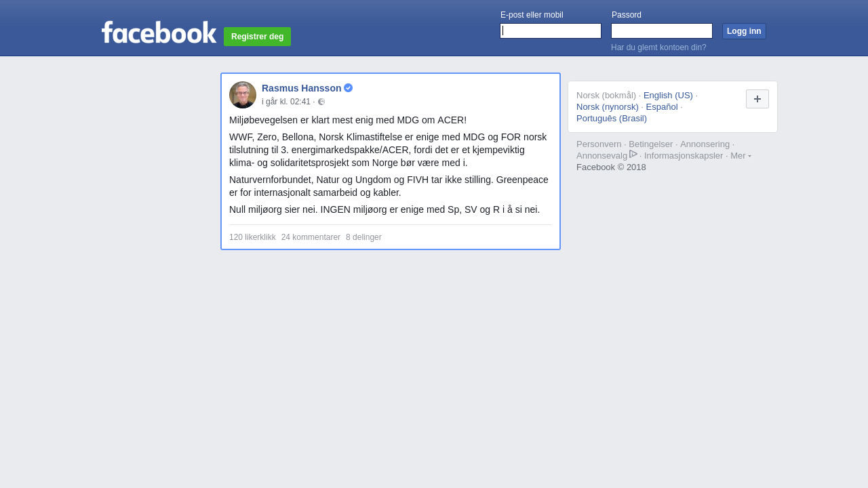Focus the E-post eller mobil field
Screen dimensions: 868x488
click(551, 31)
